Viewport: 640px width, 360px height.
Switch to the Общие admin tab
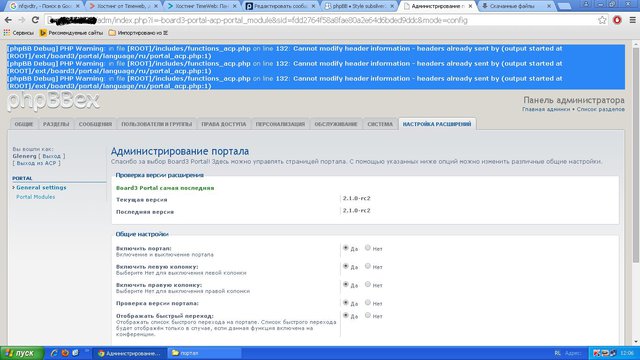coord(24,124)
